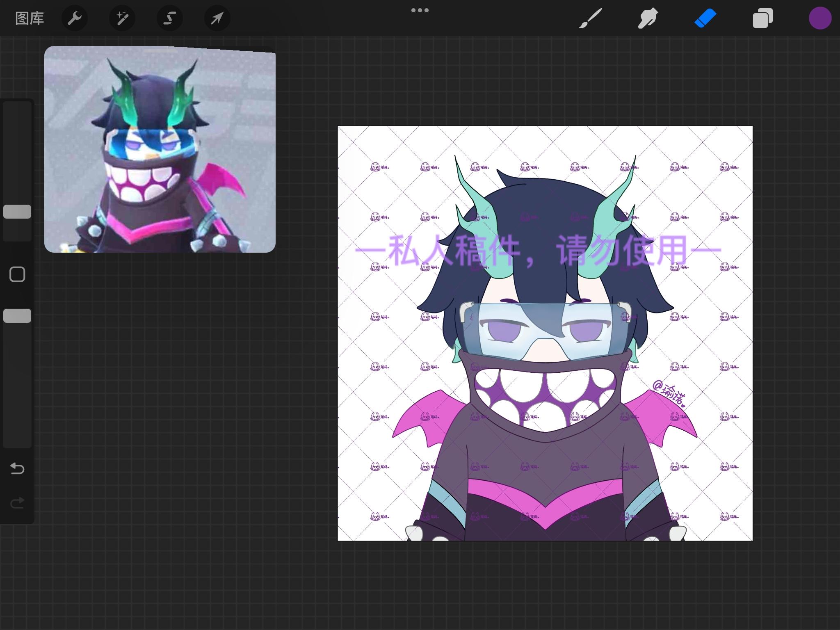Click the brush opacity slider handle
840x630 pixels.
click(x=17, y=316)
